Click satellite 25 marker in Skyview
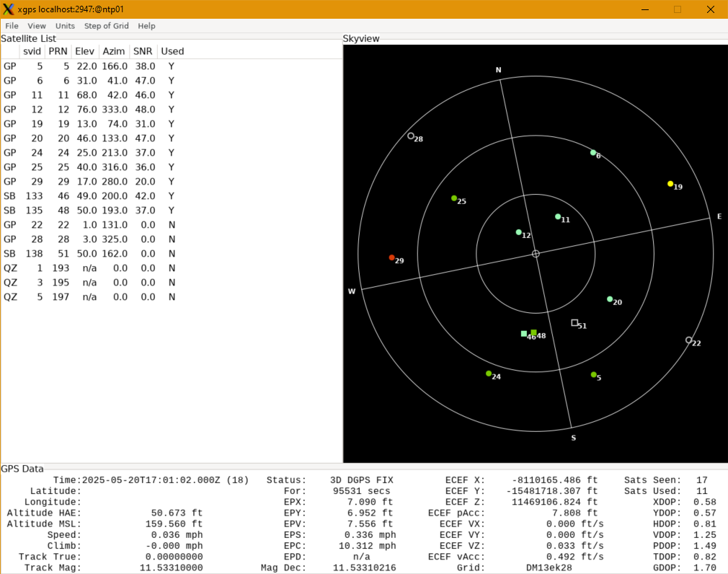728x574 pixels. 454,198
